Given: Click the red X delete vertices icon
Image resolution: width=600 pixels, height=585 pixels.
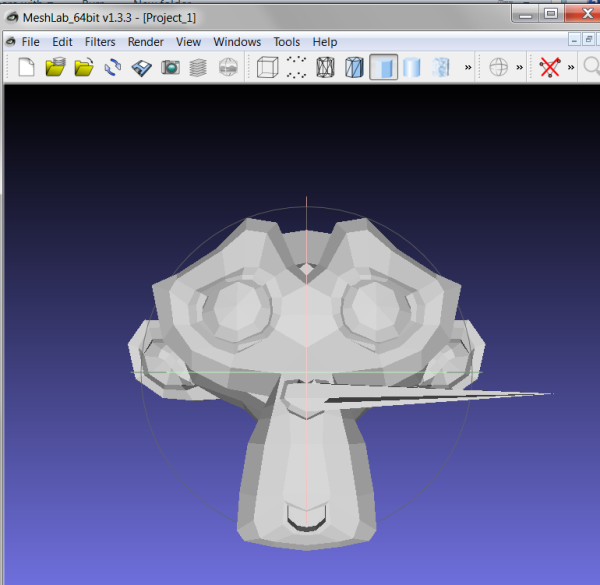Looking at the screenshot, I should coord(549,68).
